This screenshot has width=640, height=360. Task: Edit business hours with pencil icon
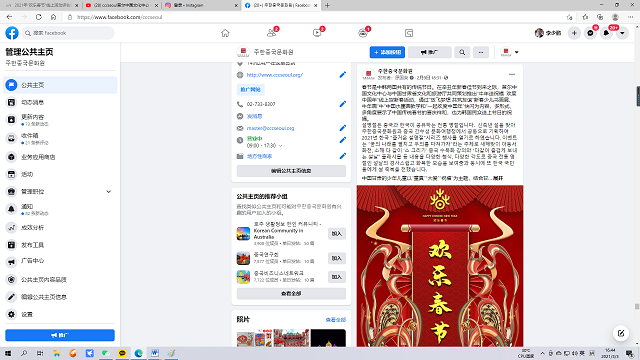(x=342, y=140)
